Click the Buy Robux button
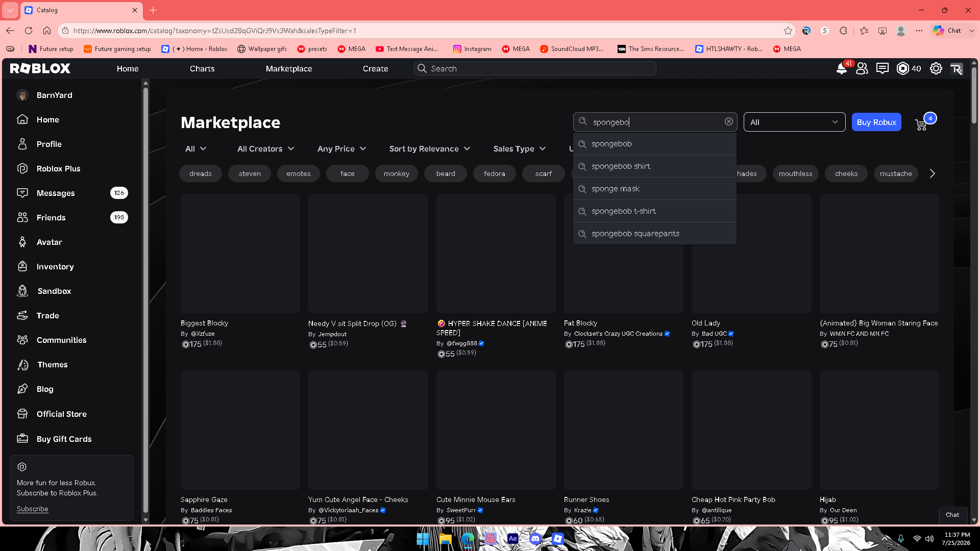 tap(876, 122)
